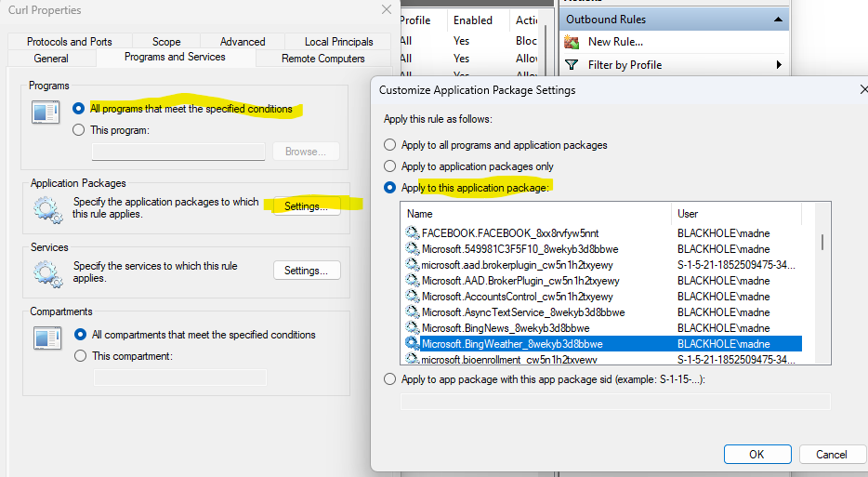
Task: Click the Filter by Profile funnel icon
Action: (572, 65)
